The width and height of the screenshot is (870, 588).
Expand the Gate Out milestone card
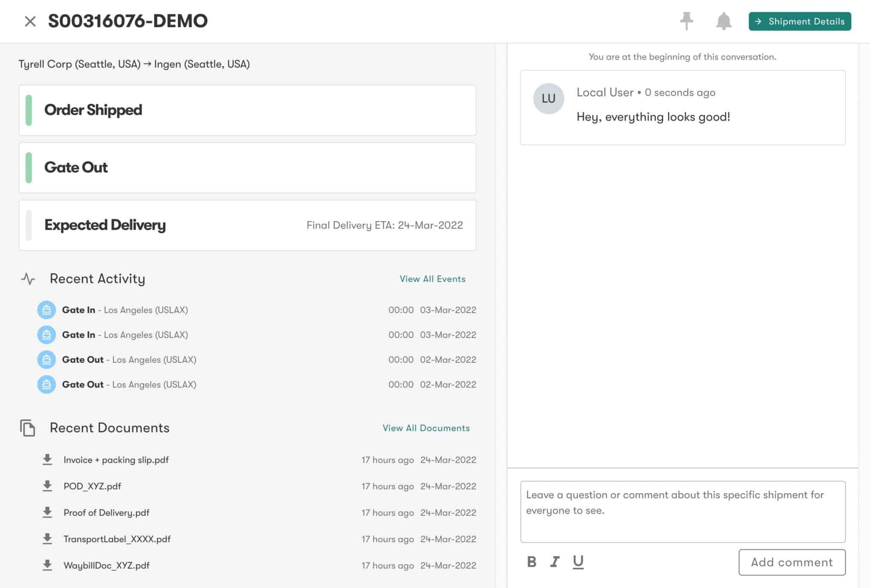247,167
